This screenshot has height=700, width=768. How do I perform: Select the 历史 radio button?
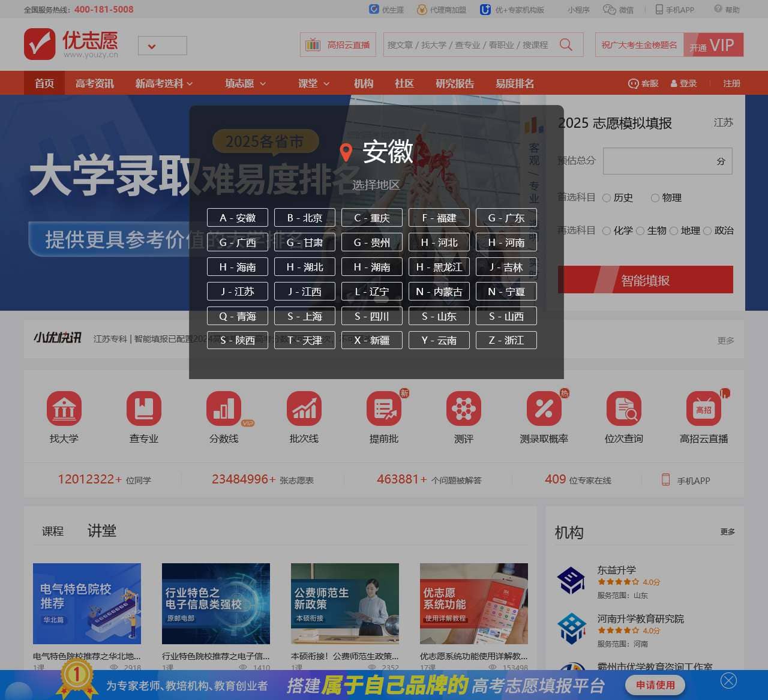(x=607, y=197)
